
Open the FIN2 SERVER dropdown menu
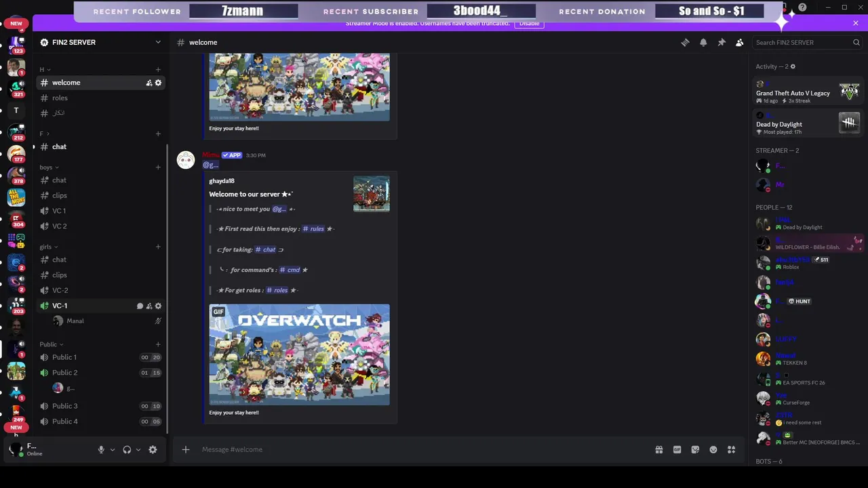pos(158,42)
